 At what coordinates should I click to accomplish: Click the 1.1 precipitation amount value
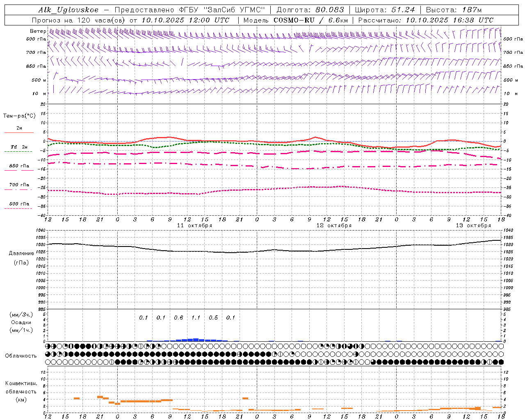(x=196, y=317)
